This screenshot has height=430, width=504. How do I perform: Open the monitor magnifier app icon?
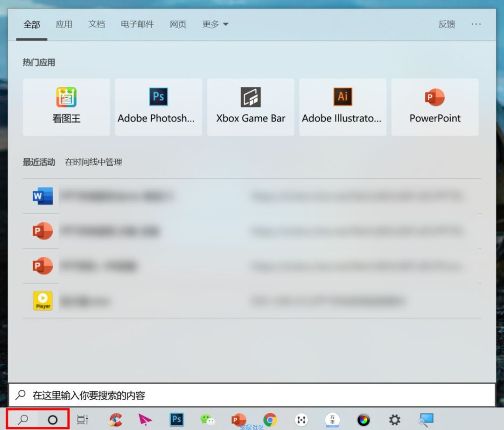[x=426, y=420]
